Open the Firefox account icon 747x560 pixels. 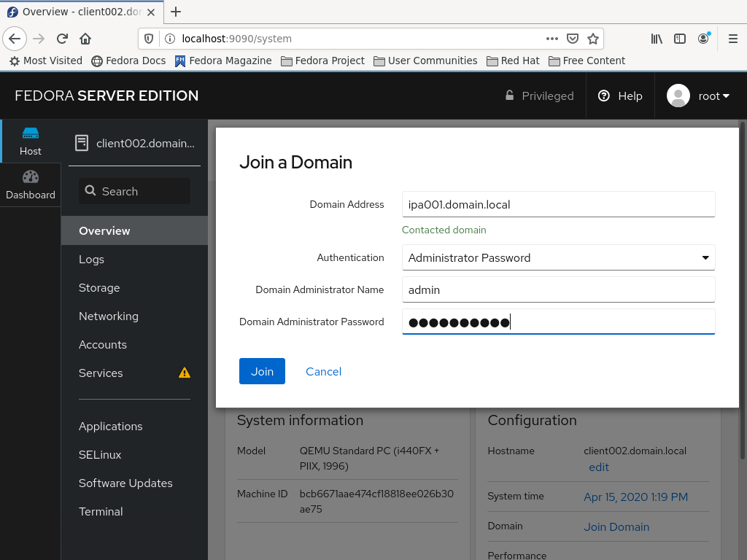click(704, 39)
